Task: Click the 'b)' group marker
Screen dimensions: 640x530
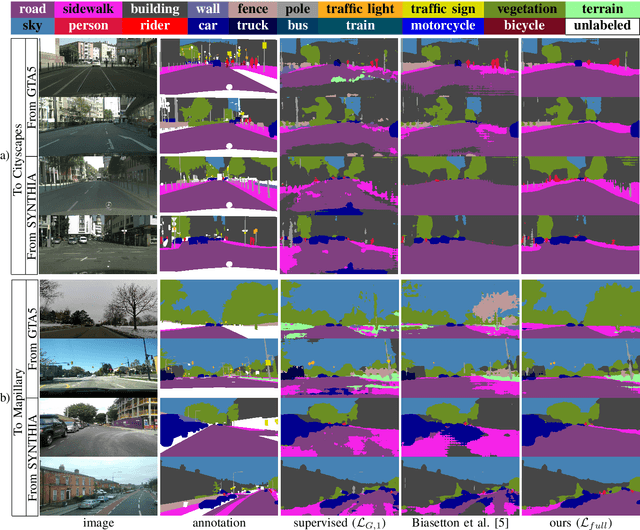Action: point(4,398)
